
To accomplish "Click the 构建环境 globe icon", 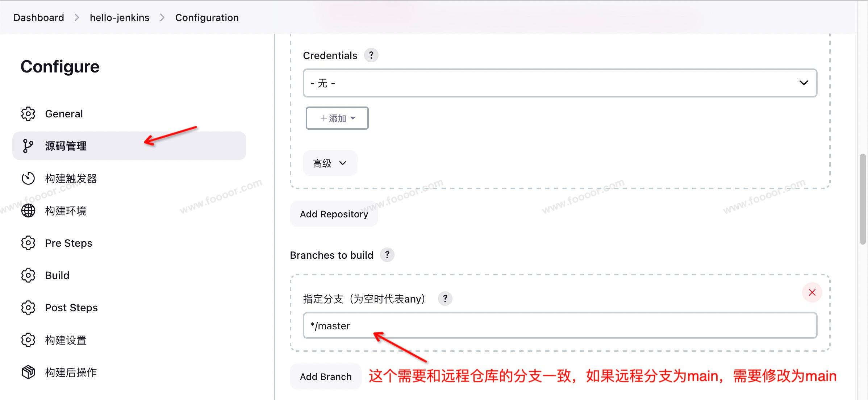I will point(28,211).
